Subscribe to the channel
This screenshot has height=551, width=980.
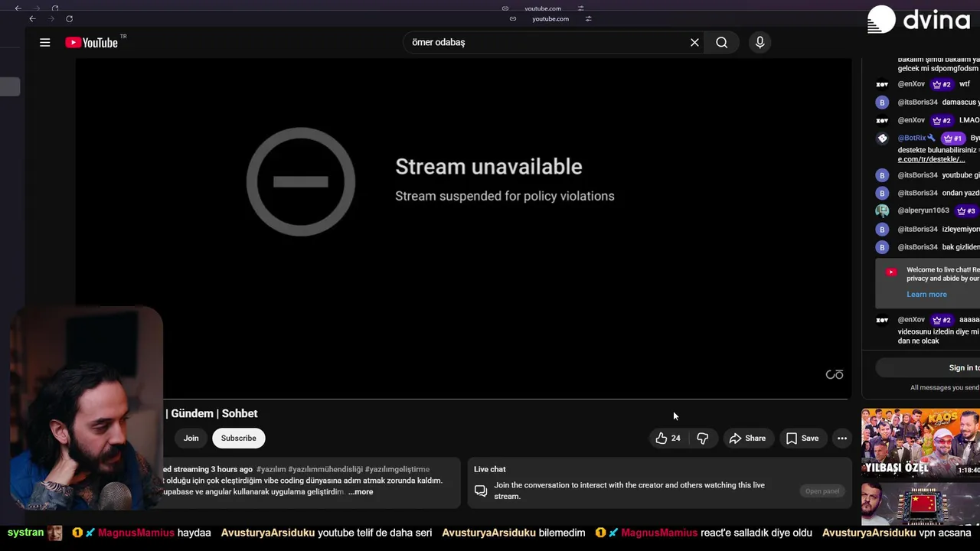(239, 439)
